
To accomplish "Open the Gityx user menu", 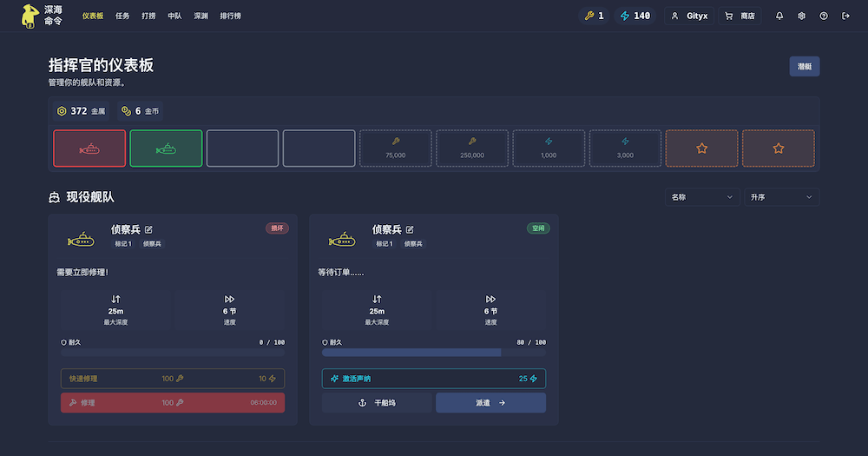I will point(689,16).
